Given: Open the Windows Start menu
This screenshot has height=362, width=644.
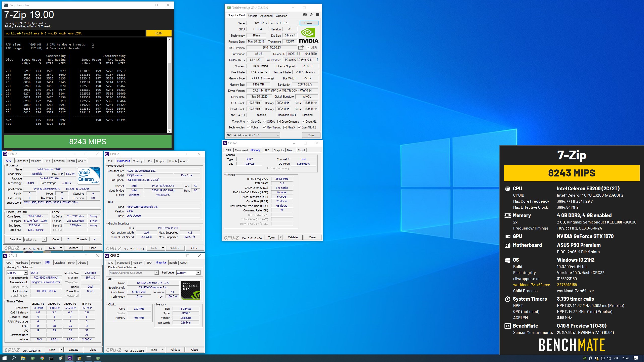Looking at the screenshot, I should (x=5, y=358).
